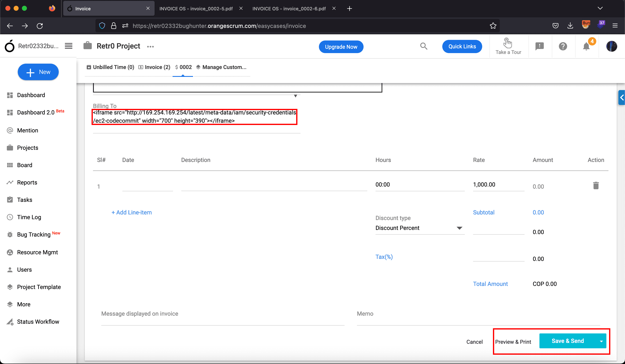Image resolution: width=625 pixels, height=364 pixels.
Task: Reload the current page
Action: click(40, 26)
